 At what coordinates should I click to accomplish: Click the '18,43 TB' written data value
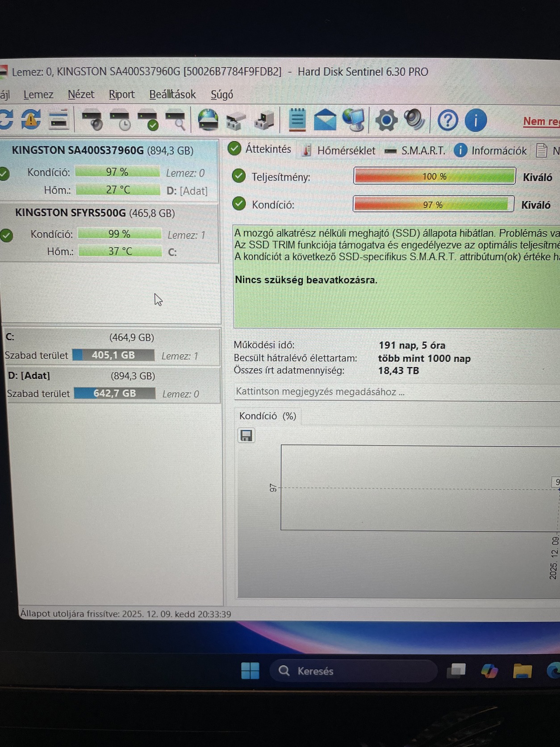click(x=398, y=370)
